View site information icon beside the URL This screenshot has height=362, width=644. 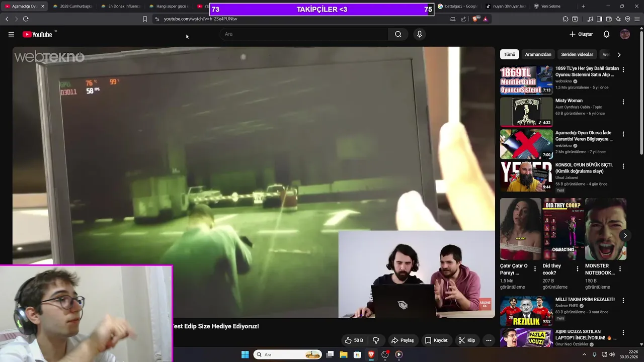coord(157,19)
